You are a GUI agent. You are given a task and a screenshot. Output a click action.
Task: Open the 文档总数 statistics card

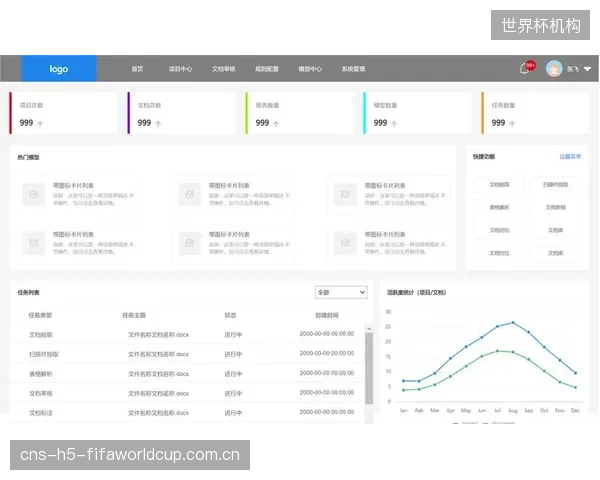(181, 113)
